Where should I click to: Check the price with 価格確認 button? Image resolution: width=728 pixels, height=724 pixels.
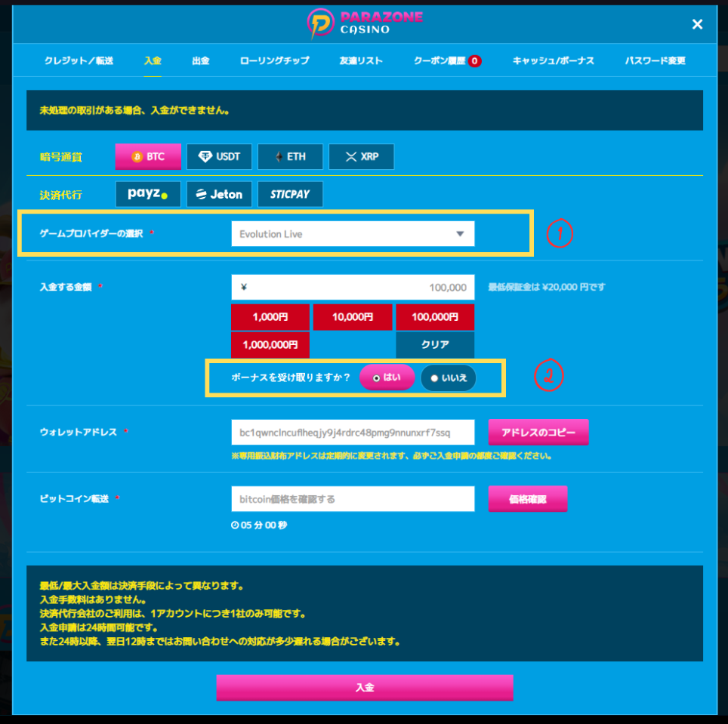click(x=528, y=499)
